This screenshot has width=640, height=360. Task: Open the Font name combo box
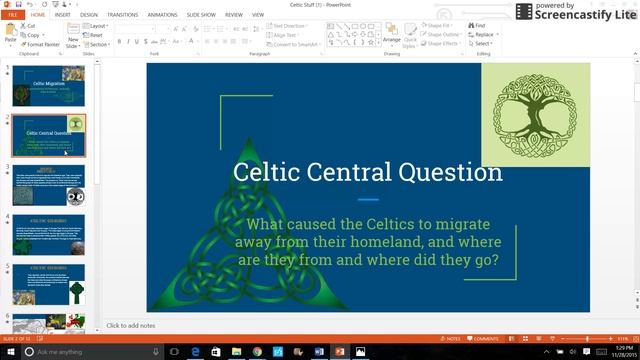click(136, 29)
